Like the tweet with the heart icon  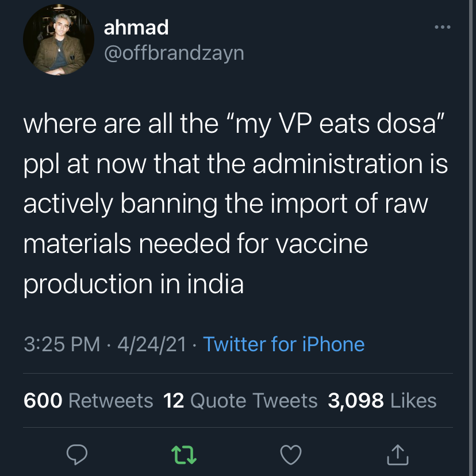click(291, 455)
